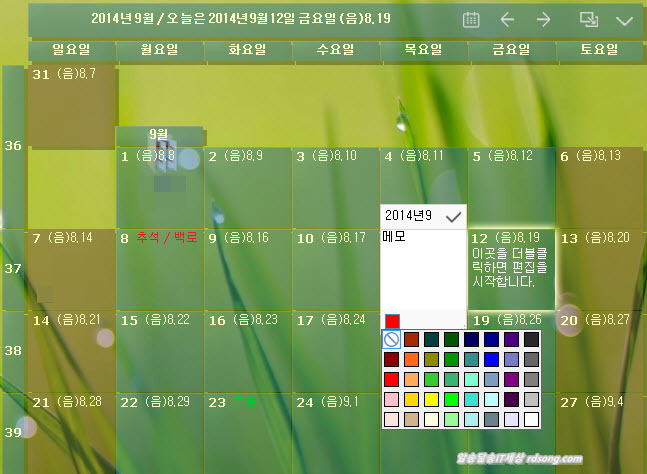Go to next month with right arrow

(543, 19)
